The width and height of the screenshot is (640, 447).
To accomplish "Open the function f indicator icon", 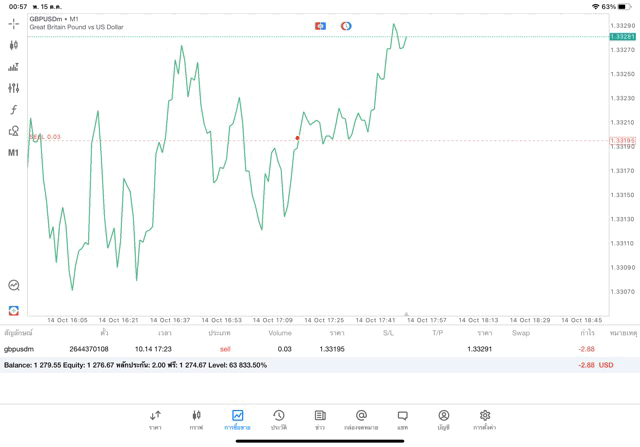I will click(x=13, y=109).
